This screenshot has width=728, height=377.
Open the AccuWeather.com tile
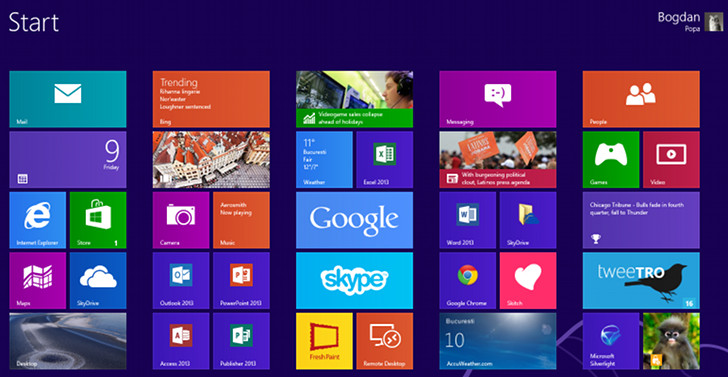(498, 341)
